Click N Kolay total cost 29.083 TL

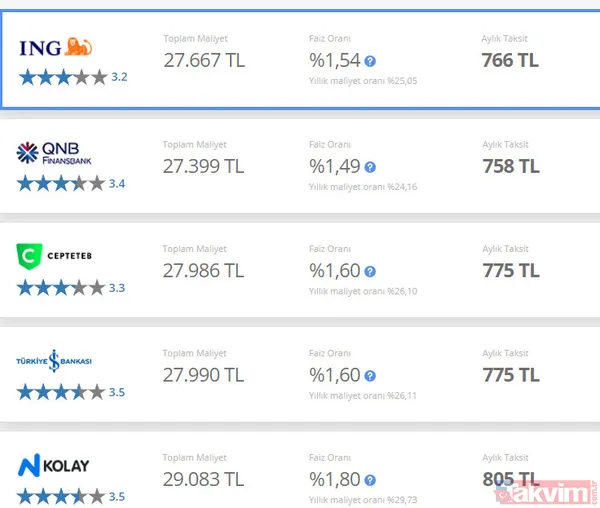tap(203, 480)
